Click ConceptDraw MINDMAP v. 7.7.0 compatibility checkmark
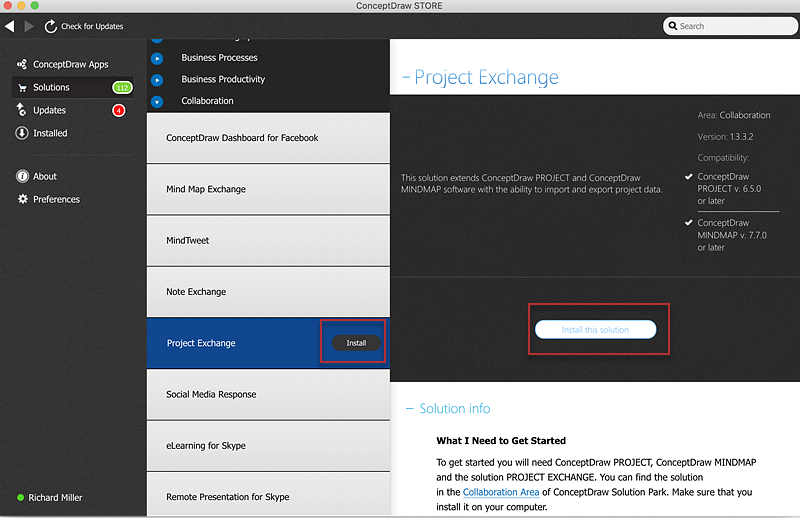800x518 pixels. pos(689,223)
